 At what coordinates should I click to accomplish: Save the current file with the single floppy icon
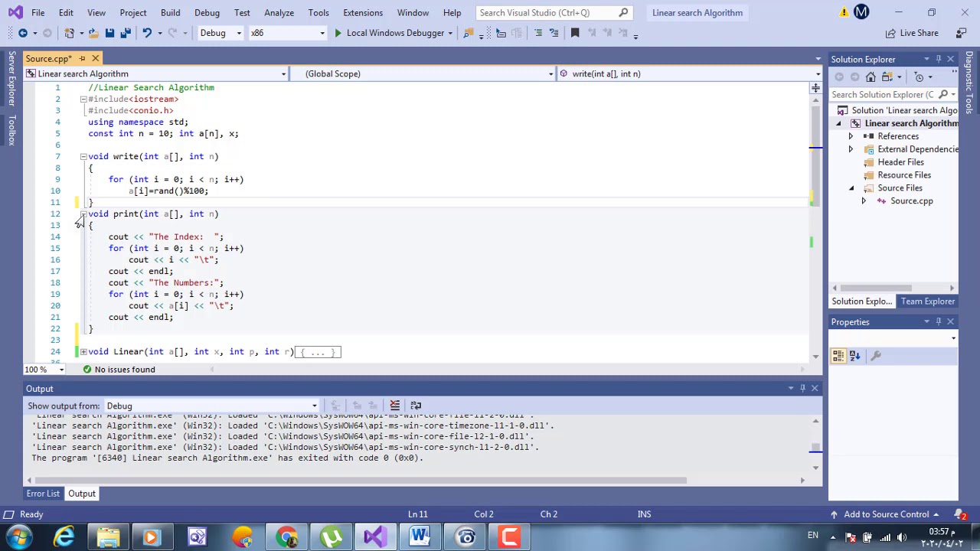click(x=109, y=33)
